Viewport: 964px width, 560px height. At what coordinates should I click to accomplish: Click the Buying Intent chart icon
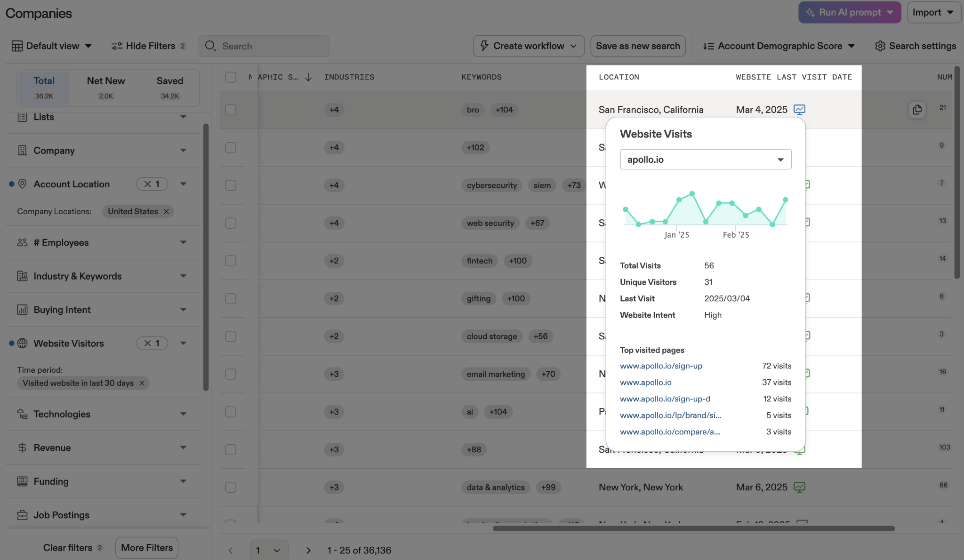click(22, 310)
